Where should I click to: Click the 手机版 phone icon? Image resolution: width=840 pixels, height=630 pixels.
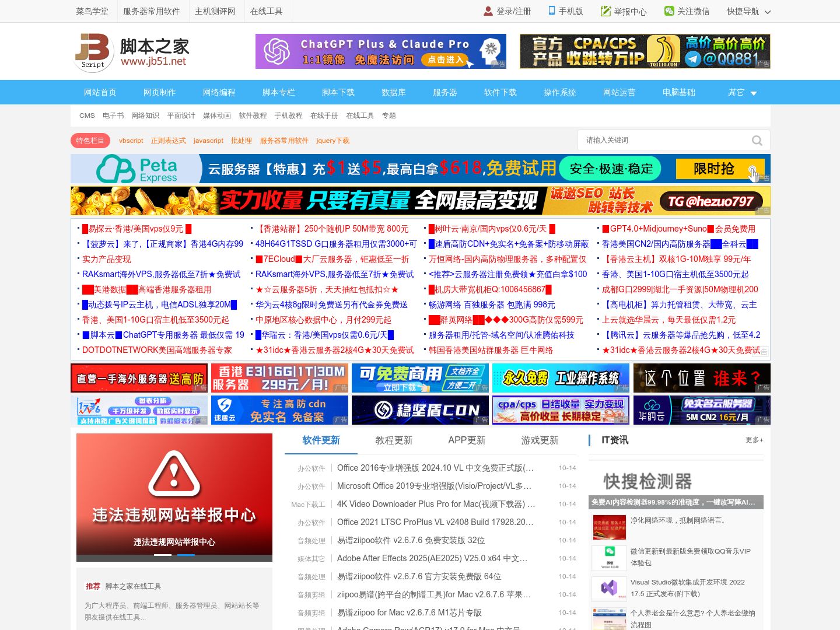coord(551,10)
